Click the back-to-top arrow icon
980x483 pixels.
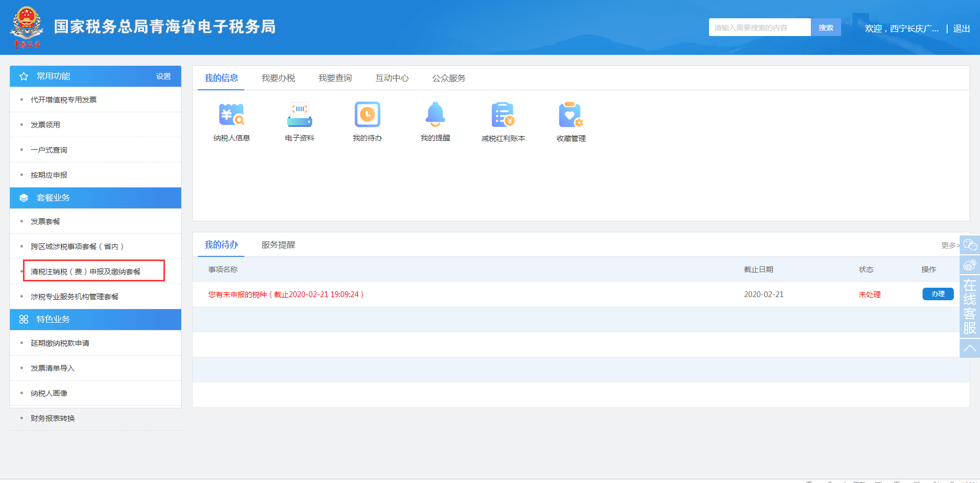tap(970, 348)
